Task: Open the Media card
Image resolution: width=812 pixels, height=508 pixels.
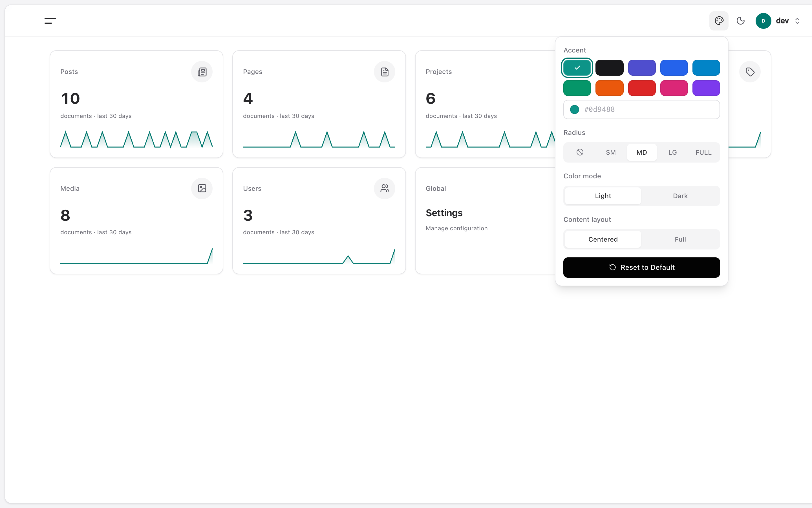Action: [x=136, y=221]
